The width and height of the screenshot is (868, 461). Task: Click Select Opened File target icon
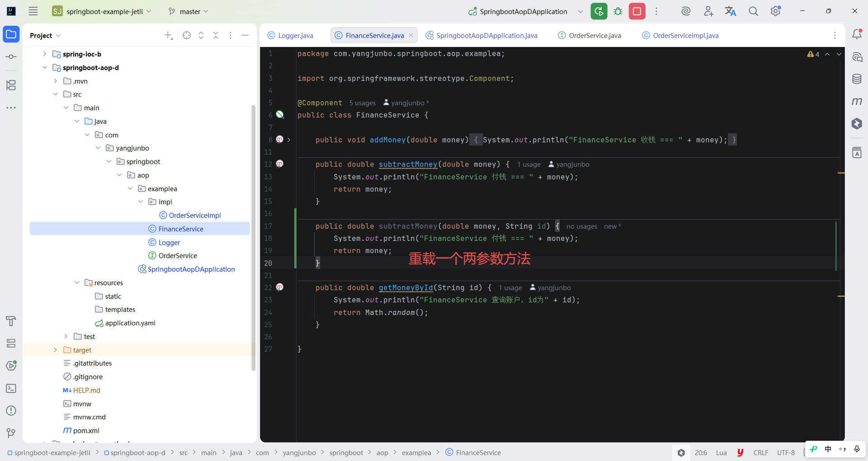tap(187, 35)
